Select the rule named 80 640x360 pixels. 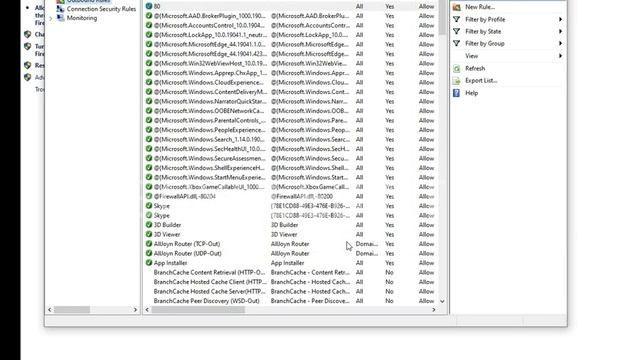157,6
